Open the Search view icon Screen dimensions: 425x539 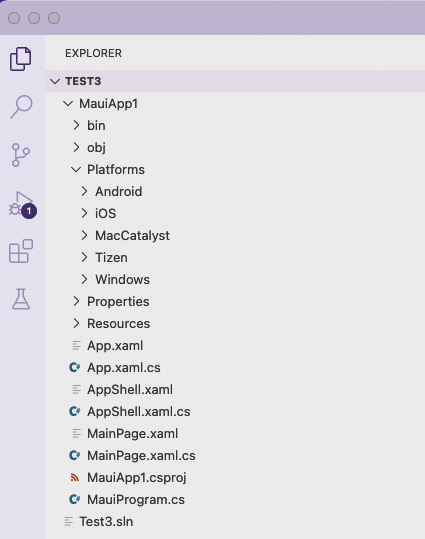(21, 107)
